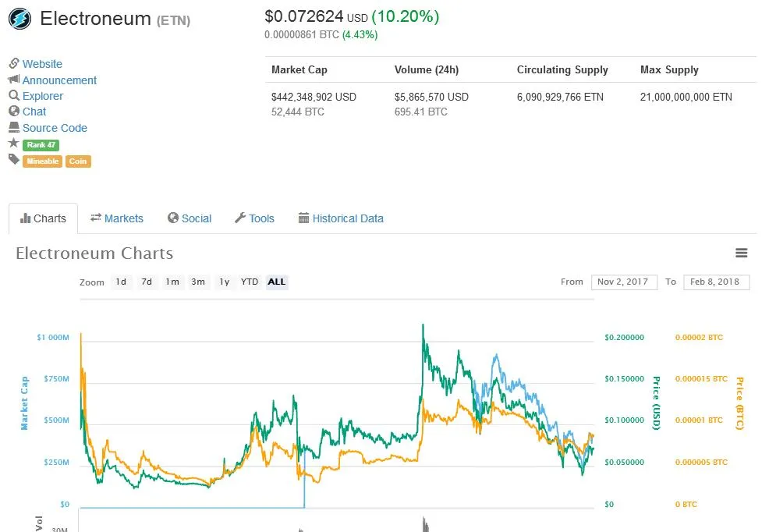776x532 pixels.
Task: Set chart zoom to ALL
Action: (277, 282)
